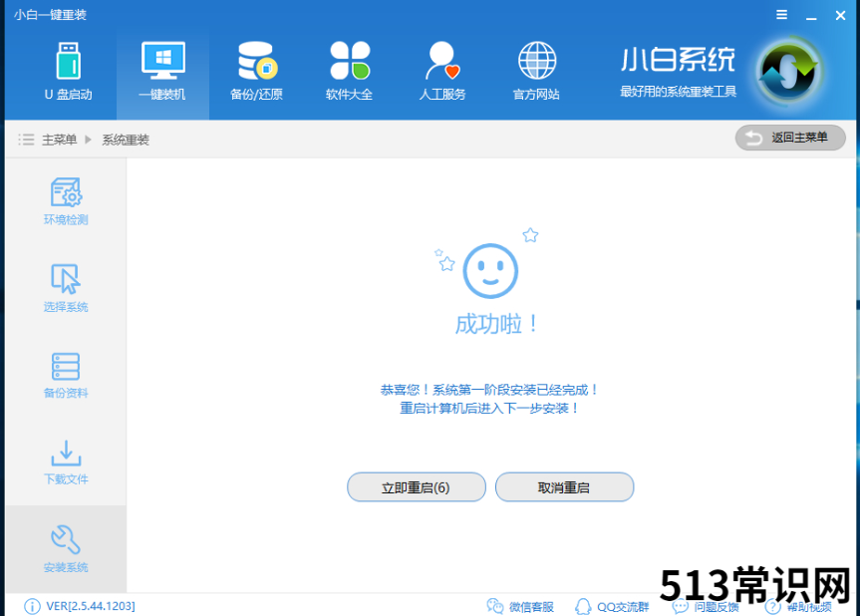Open QQ交流群 link

pos(612,606)
